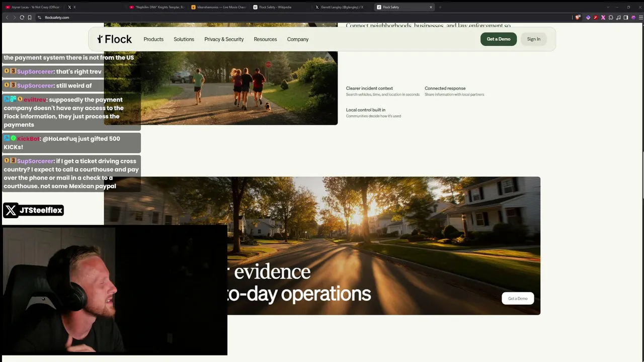Image resolution: width=644 pixels, height=362 pixels.
Task: Click the X logo beside JTSteelflex
Action: 11,210
